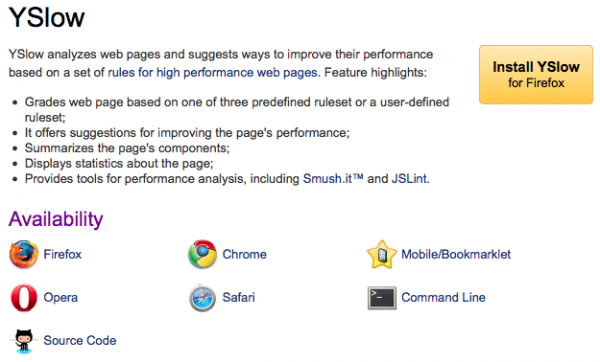The width and height of the screenshot is (600, 362).
Task: Click the Mobile/Bookmarklet star icon
Action: point(382,254)
